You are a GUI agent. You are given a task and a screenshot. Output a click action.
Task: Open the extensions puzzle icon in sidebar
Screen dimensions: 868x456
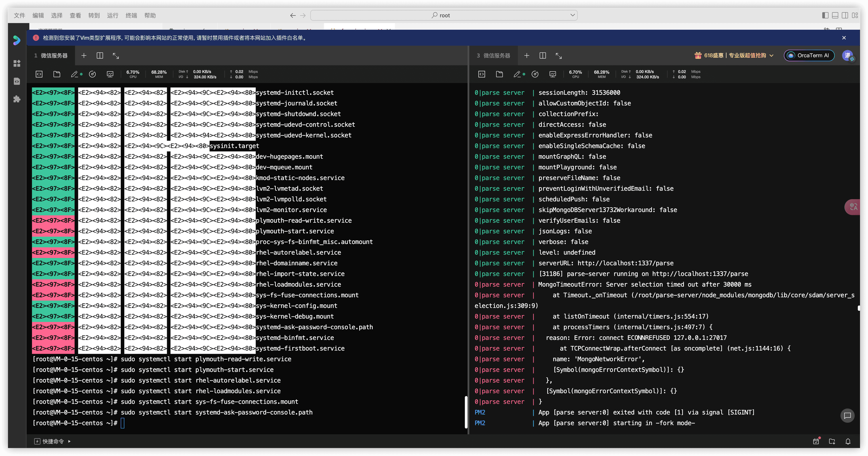click(x=17, y=99)
